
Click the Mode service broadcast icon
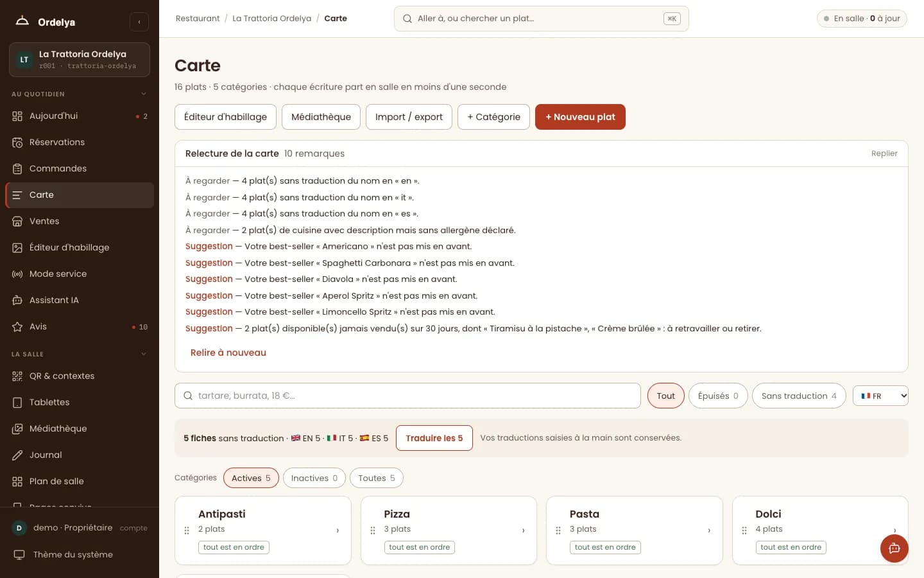point(17,274)
